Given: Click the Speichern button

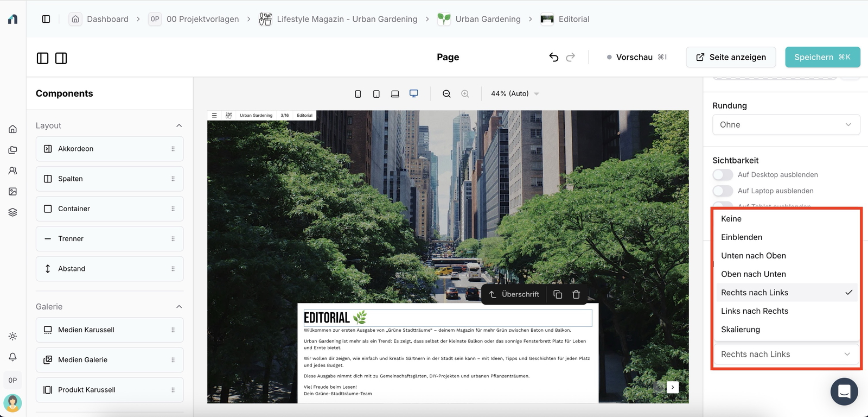Looking at the screenshot, I should [x=822, y=57].
